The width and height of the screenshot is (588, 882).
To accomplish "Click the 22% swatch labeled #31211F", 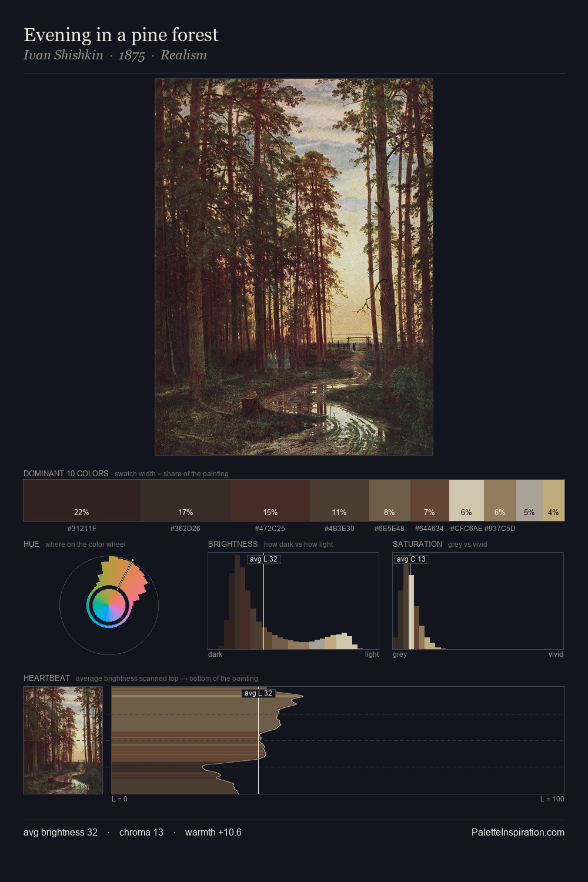I will click(x=82, y=500).
